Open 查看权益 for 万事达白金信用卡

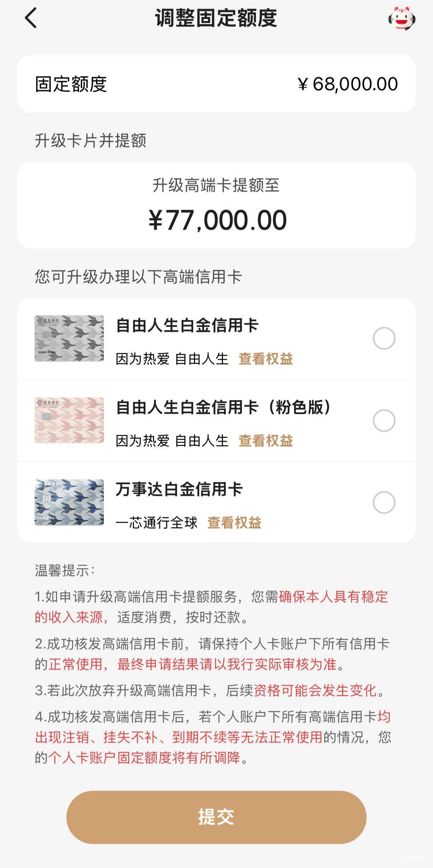[234, 523]
